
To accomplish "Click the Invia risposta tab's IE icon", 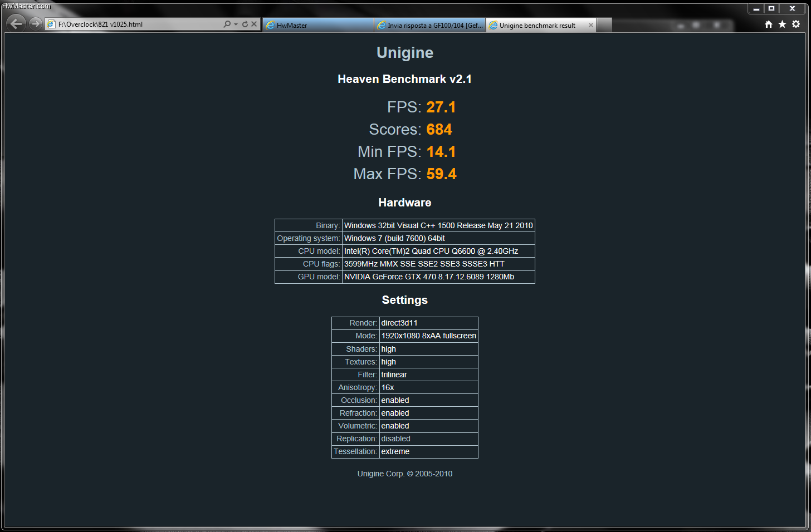I will tap(382, 25).
